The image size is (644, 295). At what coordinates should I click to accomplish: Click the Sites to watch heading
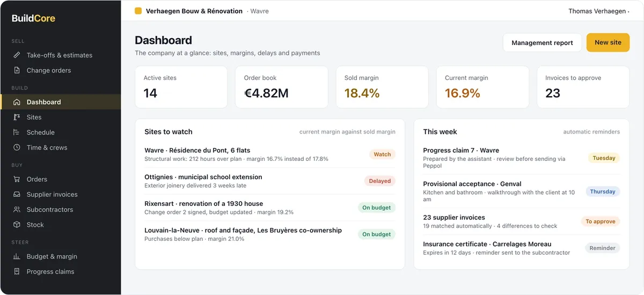tap(168, 131)
